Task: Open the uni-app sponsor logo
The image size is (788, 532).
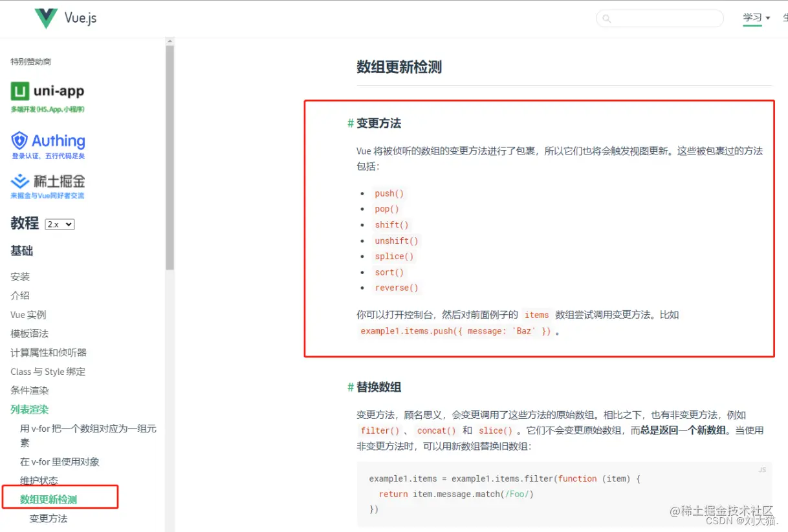Action: (47, 91)
